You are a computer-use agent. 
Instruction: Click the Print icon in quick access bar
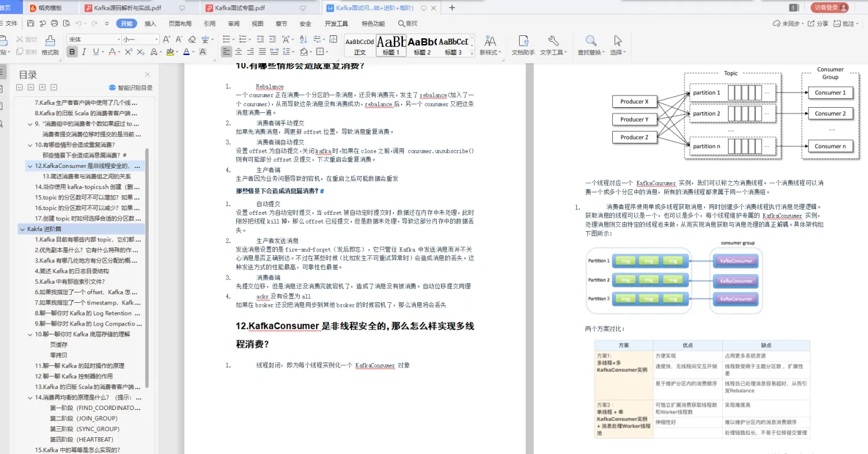(x=54, y=23)
